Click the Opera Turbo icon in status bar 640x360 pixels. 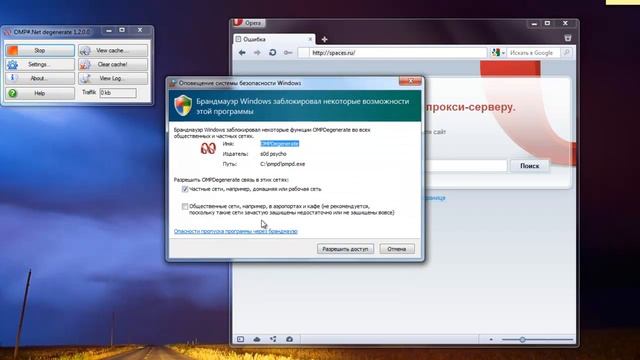tap(289, 339)
